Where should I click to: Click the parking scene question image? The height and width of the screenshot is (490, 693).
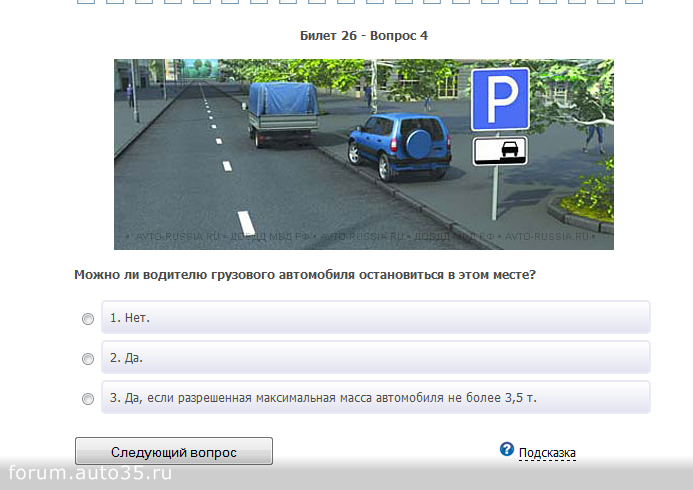click(364, 154)
